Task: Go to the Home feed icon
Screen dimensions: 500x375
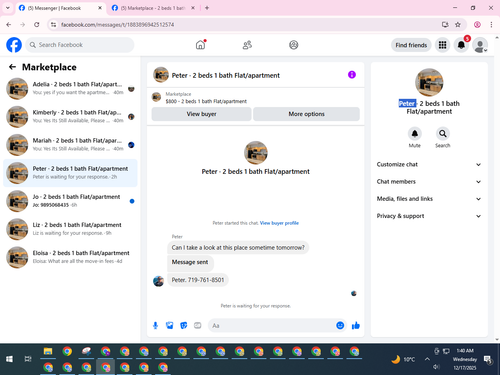Action: coord(200,45)
